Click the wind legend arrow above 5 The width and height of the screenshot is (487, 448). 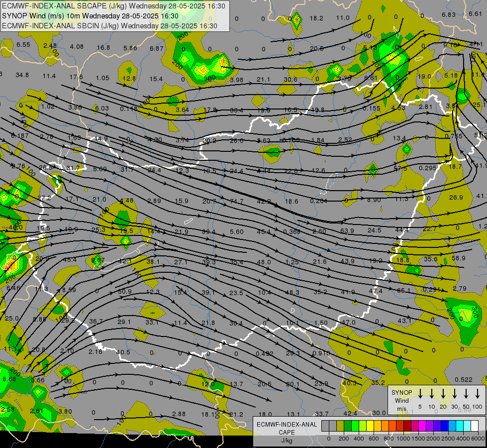(x=420, y=394)
